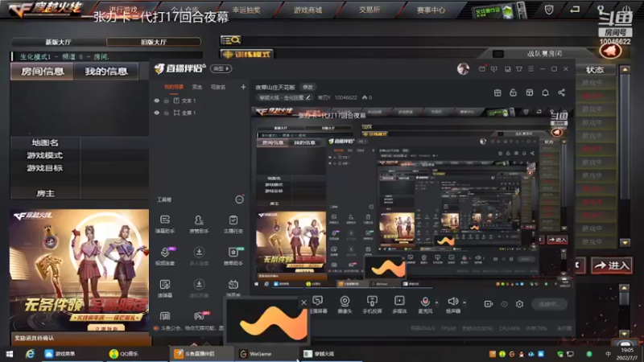
Task: Toggle the lock on the 全屏 1 source
Action: point(167,113)
